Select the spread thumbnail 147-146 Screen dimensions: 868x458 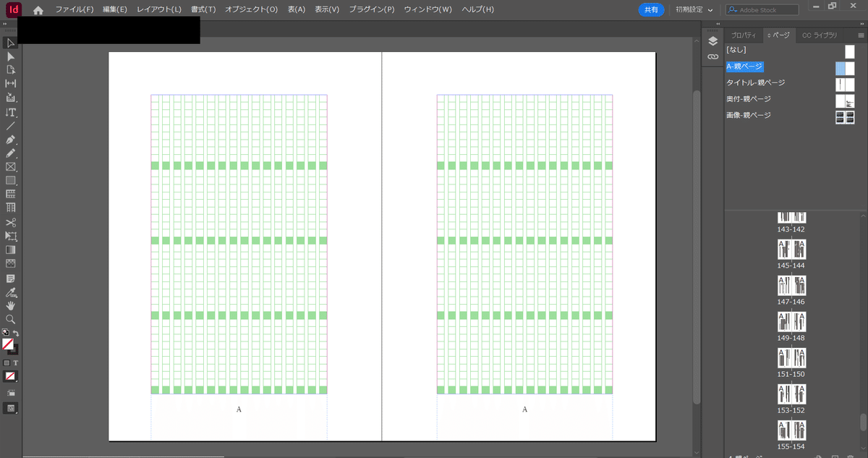[x=791, y=286]
